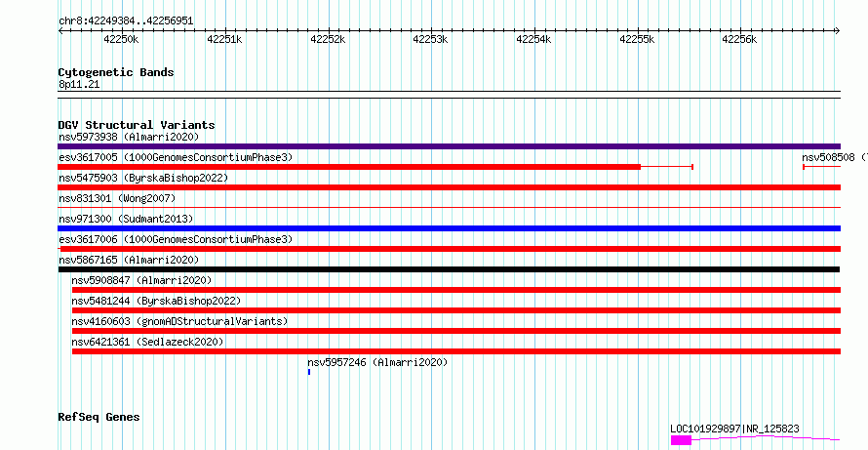Screen dimensions: 868x450
Task: Select the red bar under nsv5908847
Action: (456, 290)
